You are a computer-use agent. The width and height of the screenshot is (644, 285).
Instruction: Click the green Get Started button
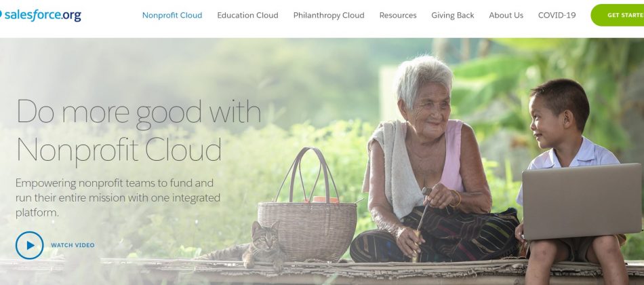(x=618, y=15)
